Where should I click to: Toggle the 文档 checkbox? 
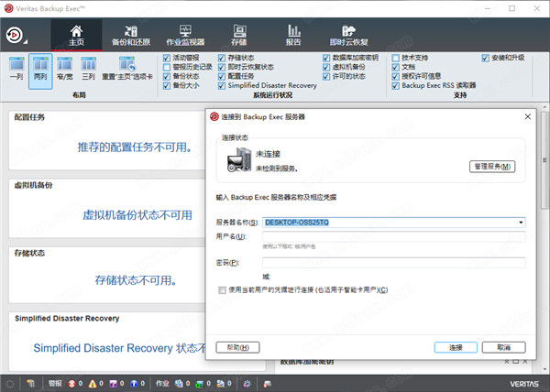(396, 67)
